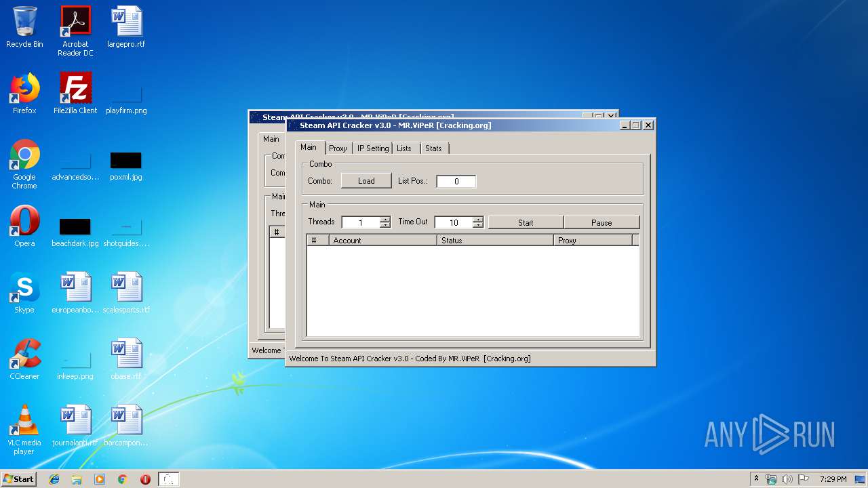
Task: Open media player taskbar icon
Action: (x=100, y=479)
